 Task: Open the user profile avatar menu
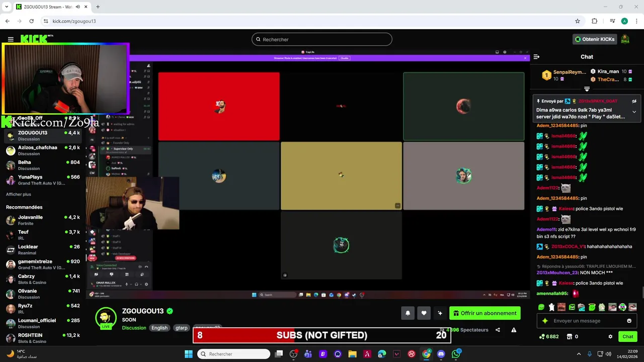click(625, 39)
